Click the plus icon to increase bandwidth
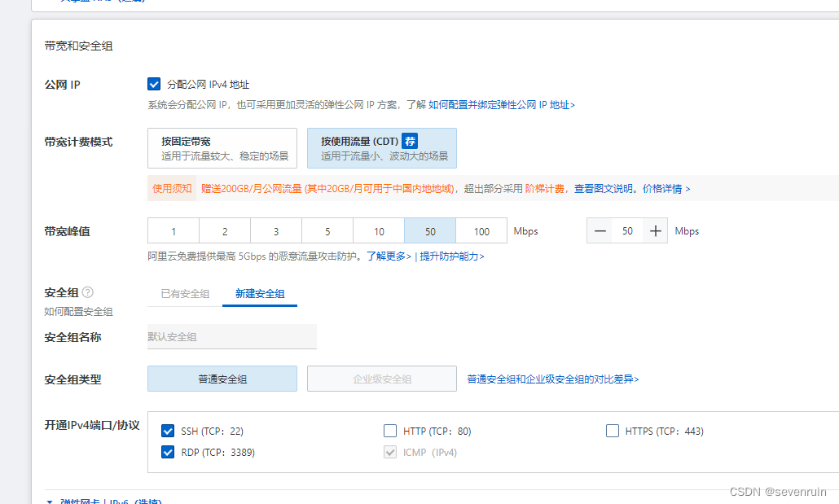Viewport: 839px width, 504px height. (x=655, y=231)
